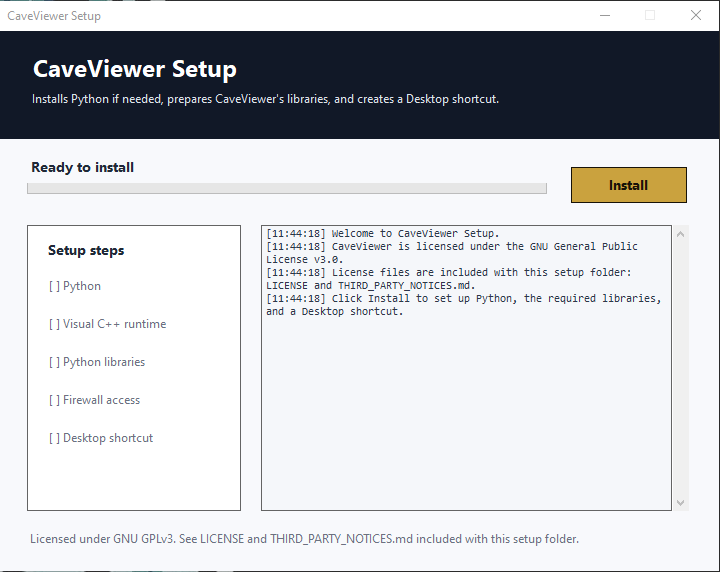Click the 'Click Install to set up Python' log line

pos(464,305)
